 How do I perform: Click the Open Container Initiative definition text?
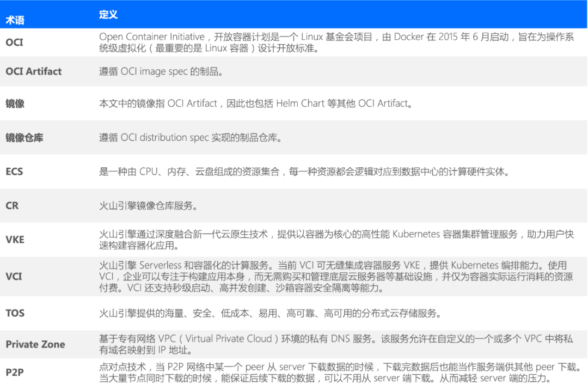pyautogui.click(x=336, y=42)
